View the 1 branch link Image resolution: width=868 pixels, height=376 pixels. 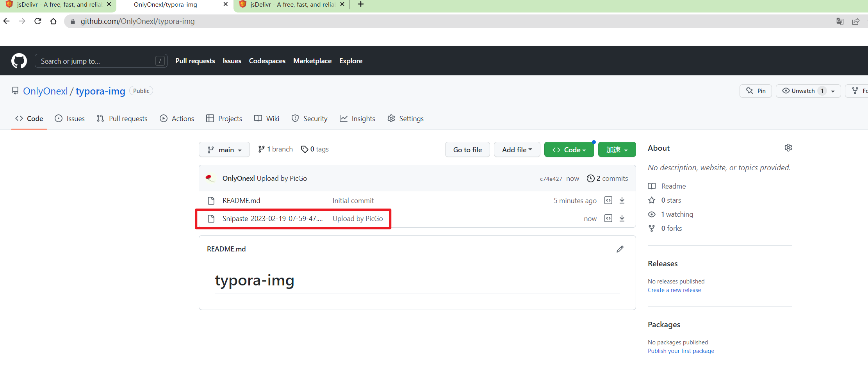pos(275,149)
